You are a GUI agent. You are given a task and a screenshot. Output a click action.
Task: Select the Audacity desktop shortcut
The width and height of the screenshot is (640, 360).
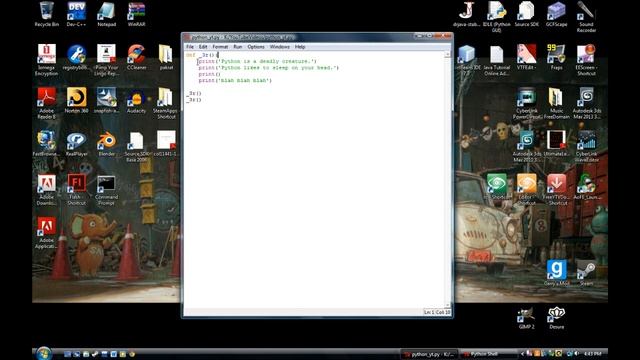point(136,100)
